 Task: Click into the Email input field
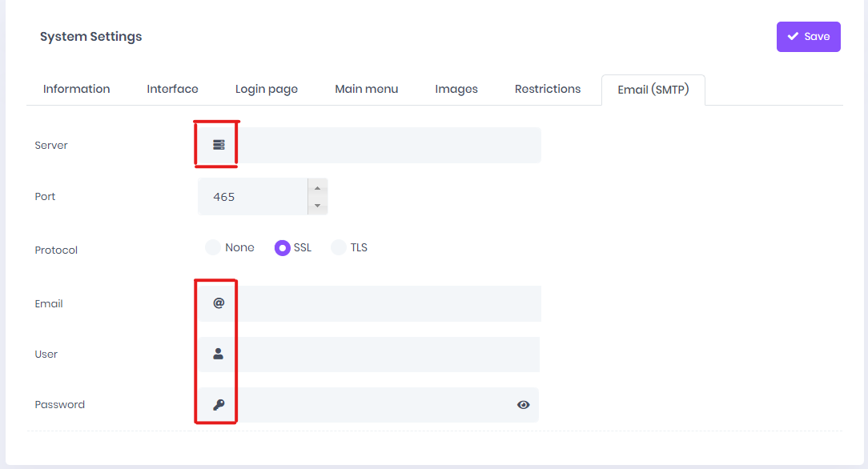click(389, 303)
